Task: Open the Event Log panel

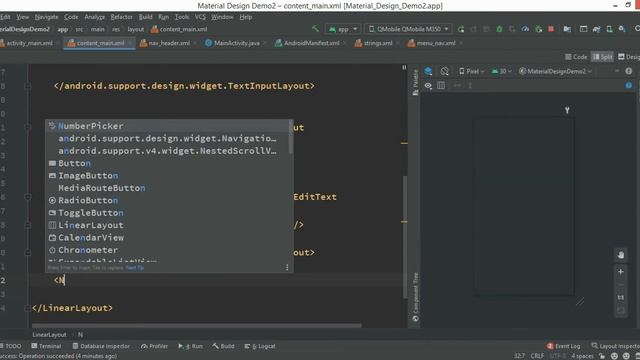Action: 563,346
